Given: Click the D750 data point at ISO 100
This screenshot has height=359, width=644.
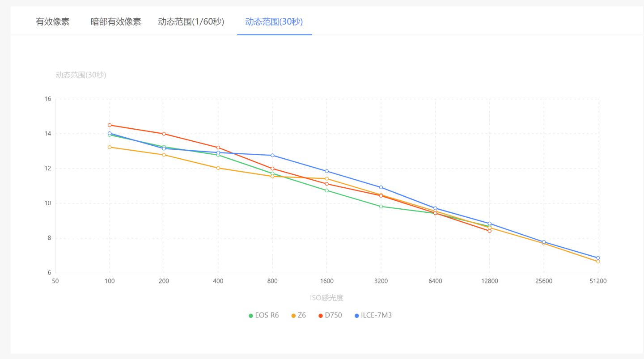Looking at the screenshot, I should pos(109,125).
